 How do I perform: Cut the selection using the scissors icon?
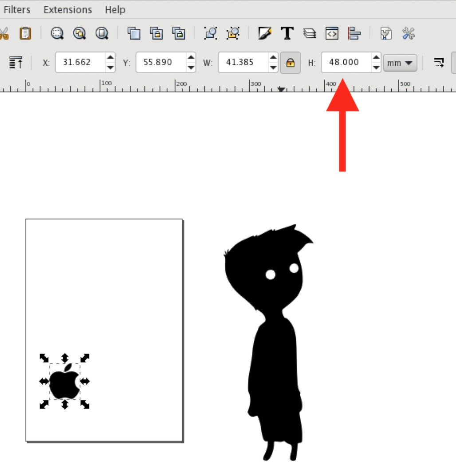point(4,33)
